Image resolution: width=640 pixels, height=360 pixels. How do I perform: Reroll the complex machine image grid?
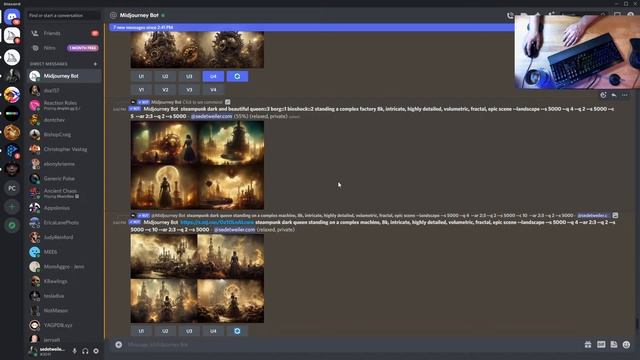237,331
